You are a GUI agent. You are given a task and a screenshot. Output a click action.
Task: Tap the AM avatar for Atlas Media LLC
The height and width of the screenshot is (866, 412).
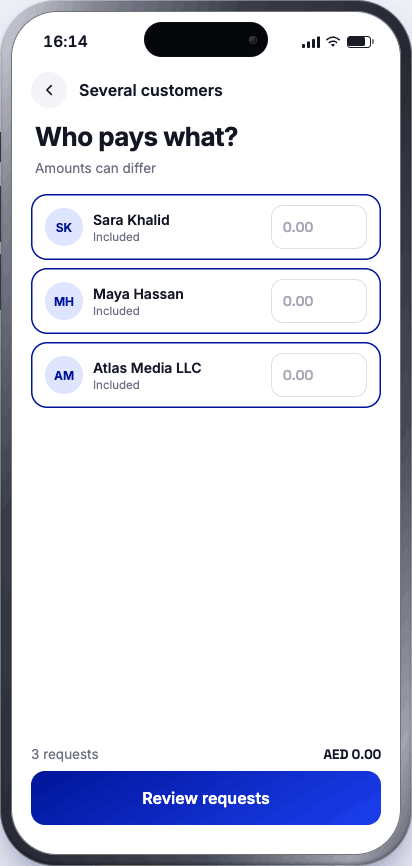point(64,375)
